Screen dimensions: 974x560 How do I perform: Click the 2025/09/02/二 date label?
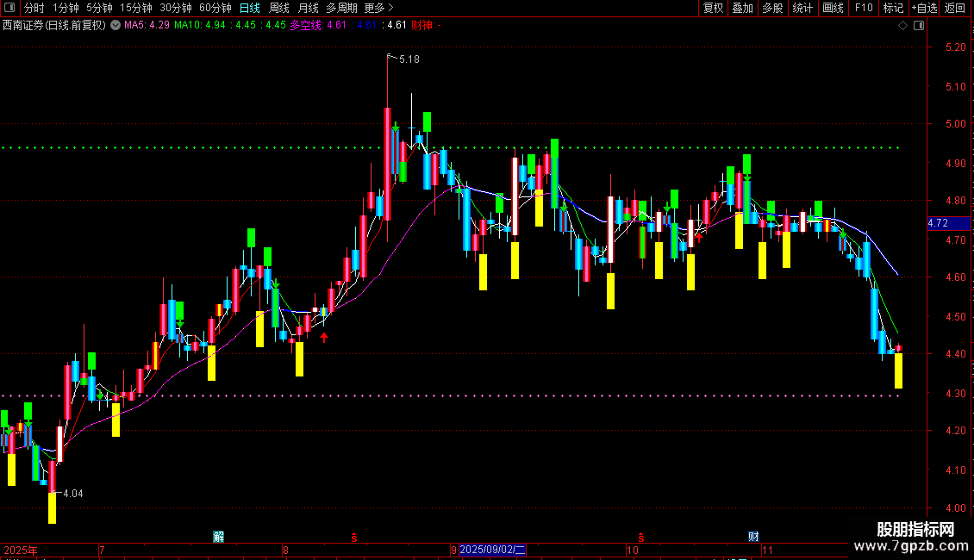pyautogui.click(x=492, y=550)
